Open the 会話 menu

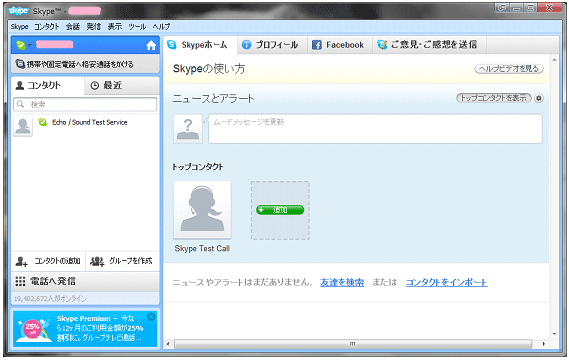pos(73,26)
